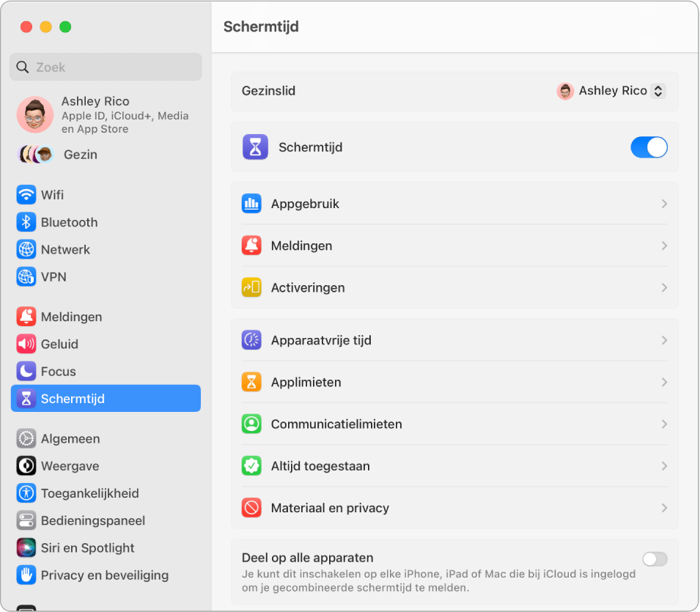Open Materiaal en privacy via its red icon

252,508
